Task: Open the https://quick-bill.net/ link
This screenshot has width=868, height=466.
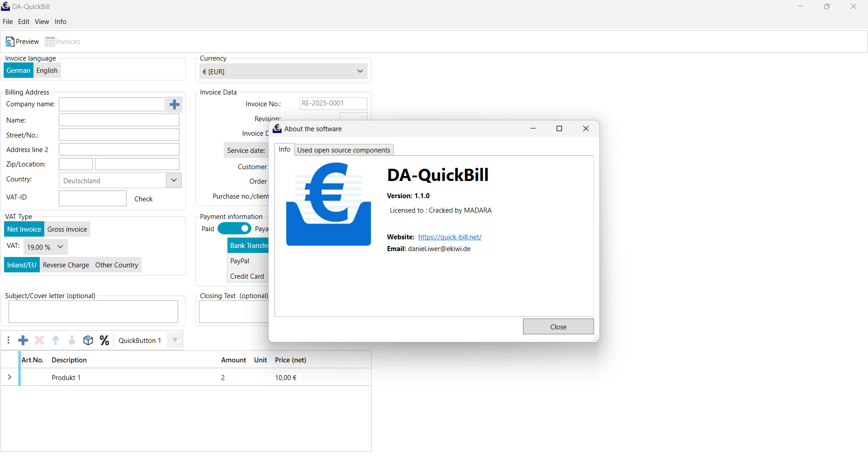Action: pyautogui.click(x=450, y=237)
